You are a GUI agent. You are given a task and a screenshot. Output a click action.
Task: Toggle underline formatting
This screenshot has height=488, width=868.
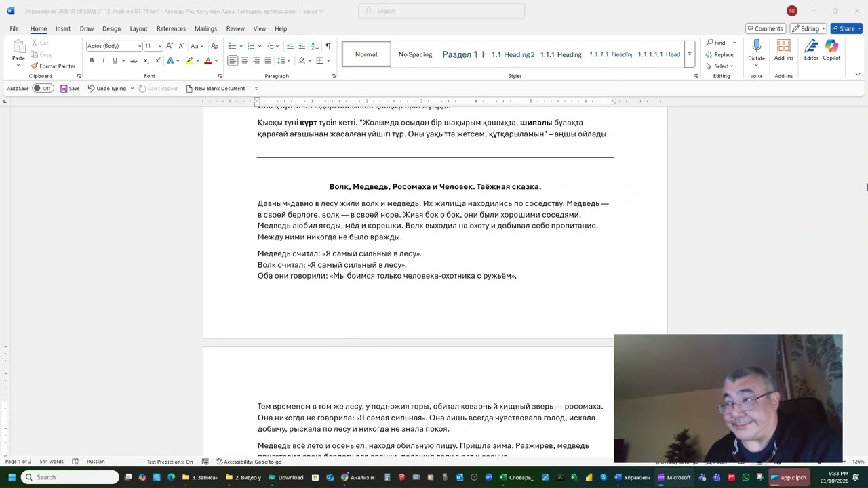[115, 60]
